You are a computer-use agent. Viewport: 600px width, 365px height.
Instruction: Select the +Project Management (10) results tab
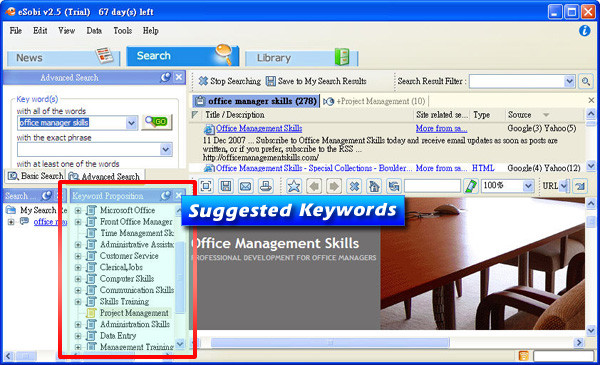point(374,101)
